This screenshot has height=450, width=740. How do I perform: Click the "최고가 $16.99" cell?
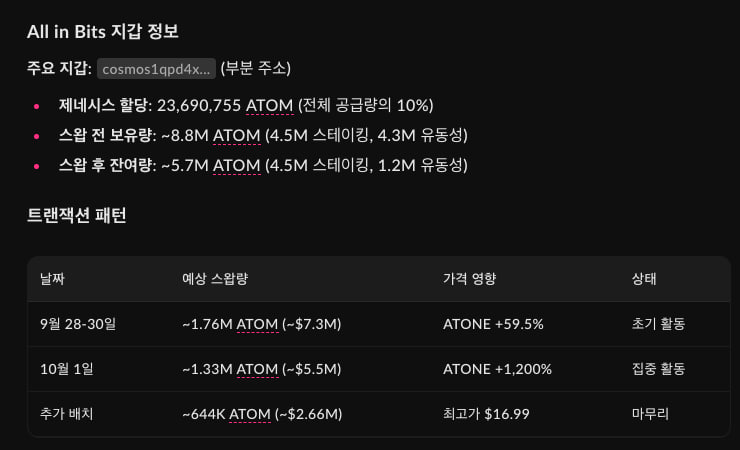[x=486, y=413]
